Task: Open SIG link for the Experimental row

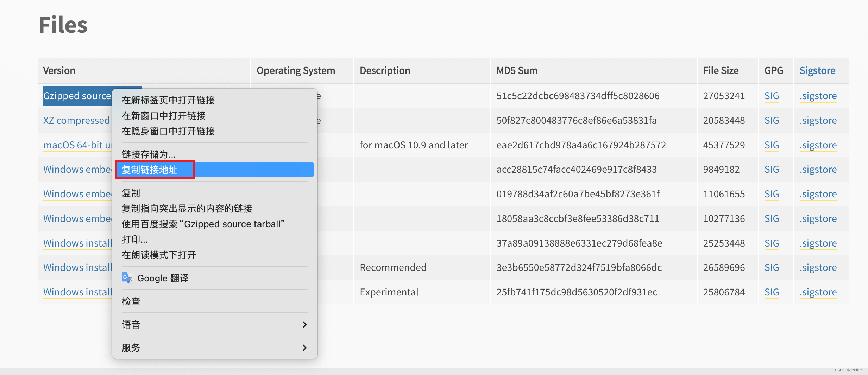Action: pyautogui.click(x=772, y=292)
